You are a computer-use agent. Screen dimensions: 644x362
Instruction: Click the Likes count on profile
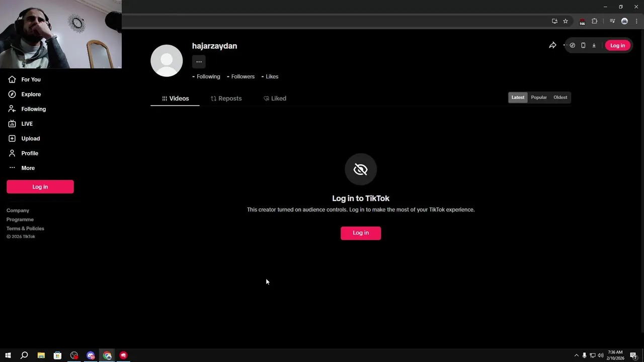[x=270, y=76]
